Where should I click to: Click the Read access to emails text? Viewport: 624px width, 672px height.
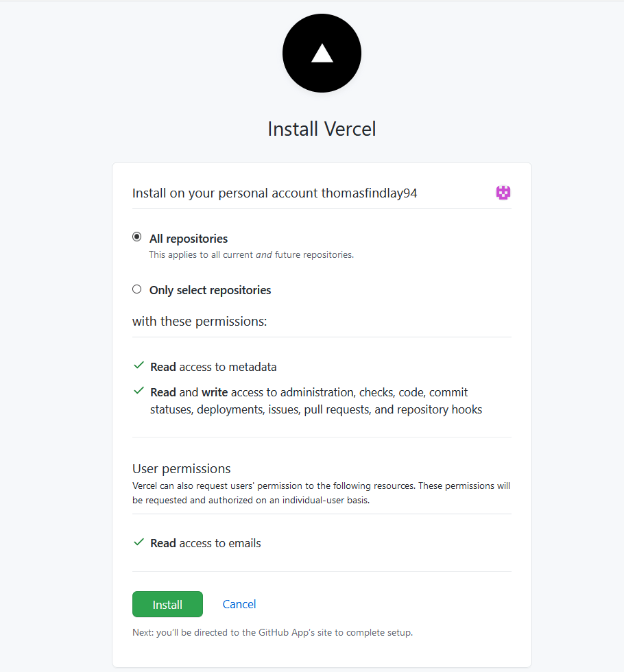(x=206, y=543)
